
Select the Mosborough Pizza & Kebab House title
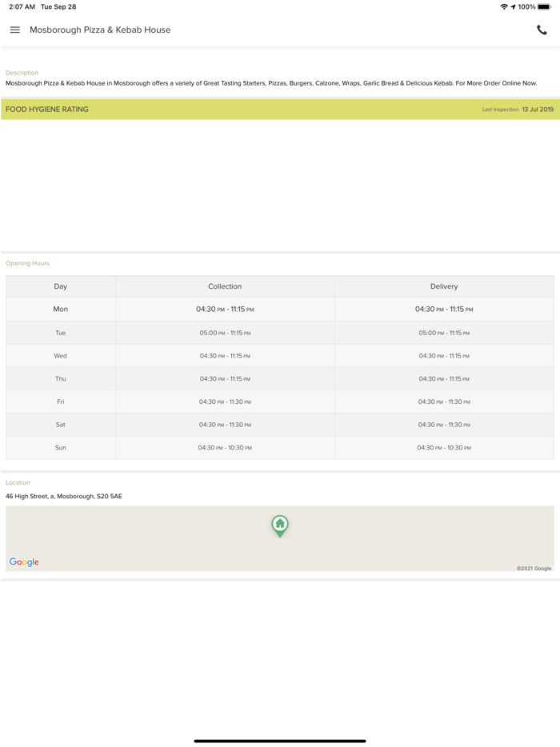click(100, 30)
